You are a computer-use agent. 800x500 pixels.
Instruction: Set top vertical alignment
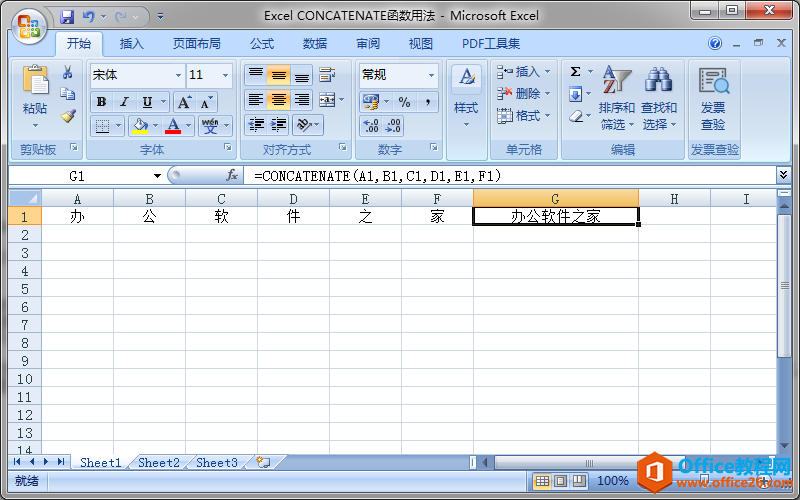(256, 76)
